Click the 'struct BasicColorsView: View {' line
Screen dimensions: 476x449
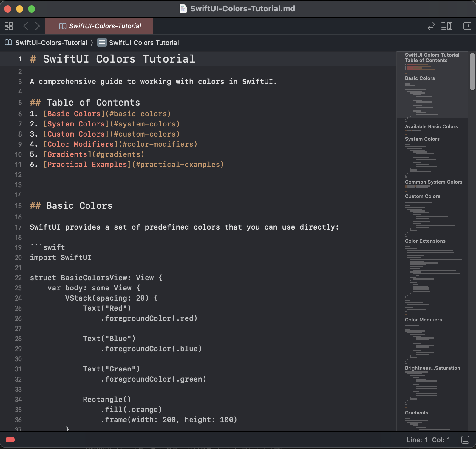pos(96,278)
